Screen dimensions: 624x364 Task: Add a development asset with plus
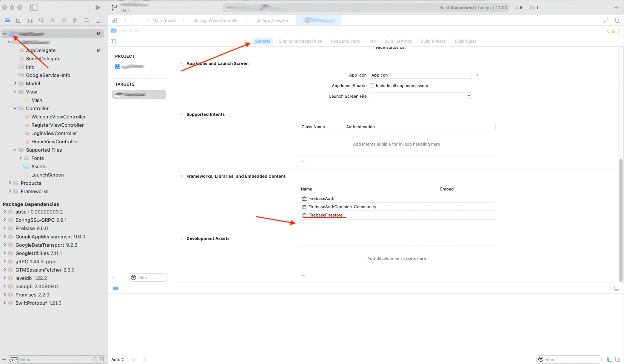pos(303,276)
